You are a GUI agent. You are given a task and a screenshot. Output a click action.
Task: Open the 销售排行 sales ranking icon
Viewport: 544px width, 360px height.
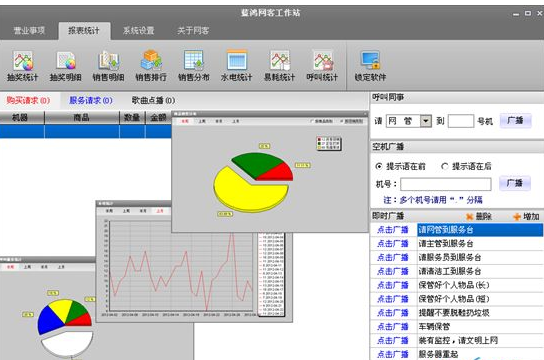pos(151,66)
